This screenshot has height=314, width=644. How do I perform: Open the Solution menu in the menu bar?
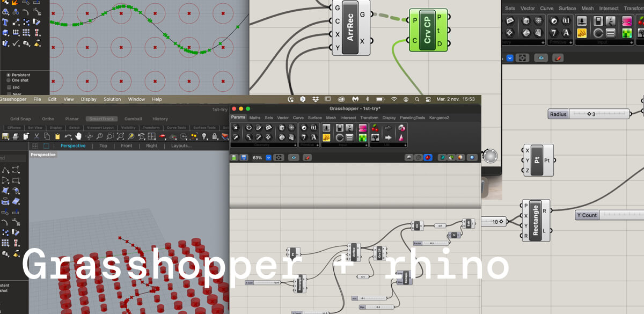[x=112, y=99]
